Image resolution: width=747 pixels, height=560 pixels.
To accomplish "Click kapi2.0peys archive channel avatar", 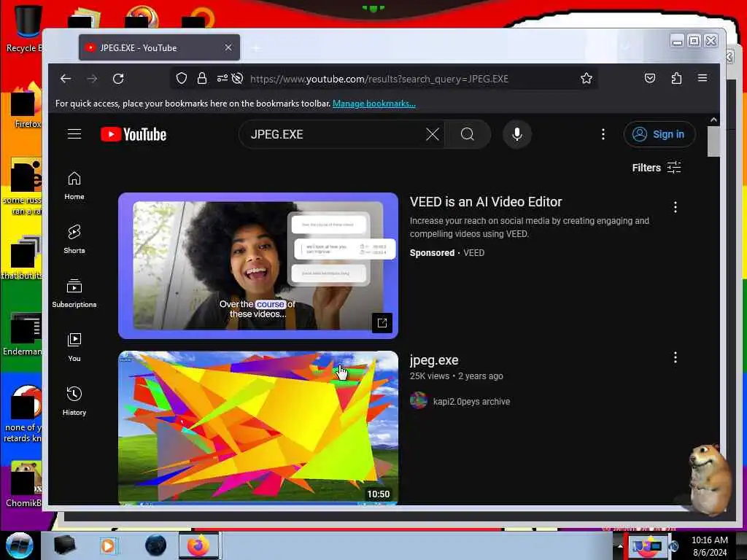I will click(419, 400).
